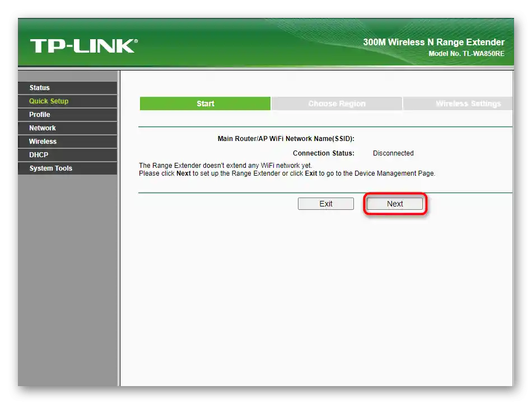Click the Model No. TL-WA850RE text
This screenshot has width=532, height=404.
(x=466, y=54)
